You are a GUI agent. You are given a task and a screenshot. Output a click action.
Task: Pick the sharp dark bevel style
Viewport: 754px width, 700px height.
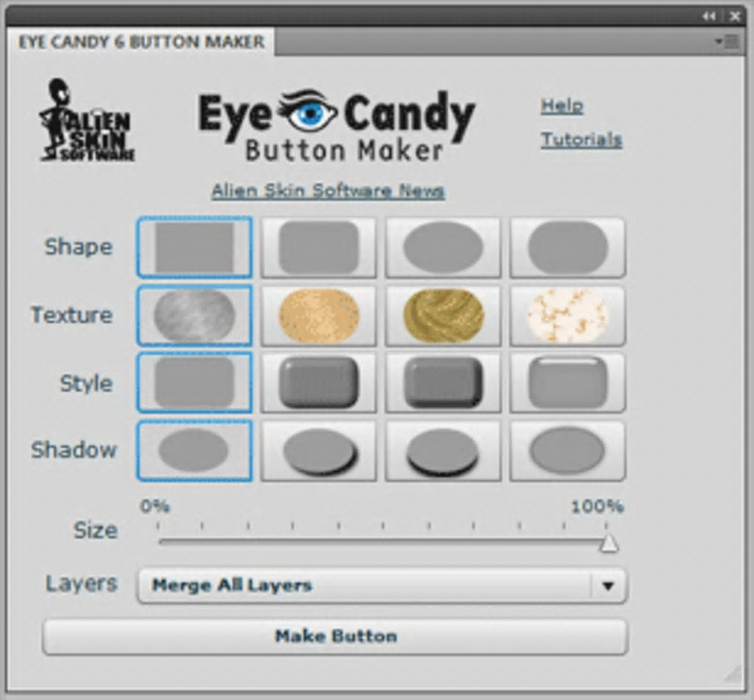[443, 383]
